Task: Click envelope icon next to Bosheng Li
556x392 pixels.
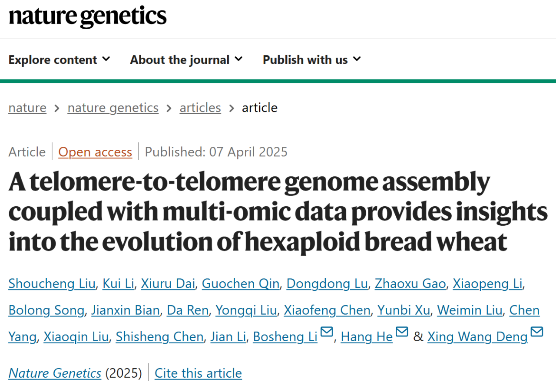Action: (x=326, y=333)
